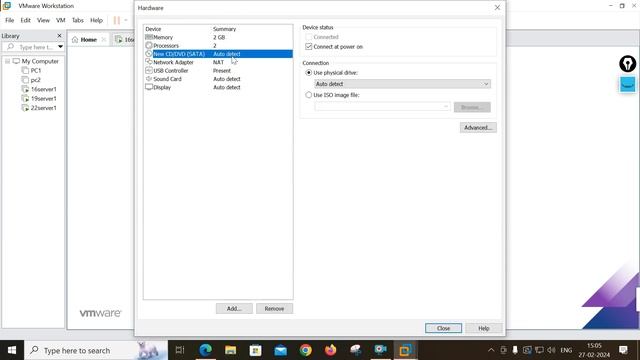The width and height of the screenshot is (640, 360).
Task: Click the volume icon in system tray
Action: [x=551, y=350]
